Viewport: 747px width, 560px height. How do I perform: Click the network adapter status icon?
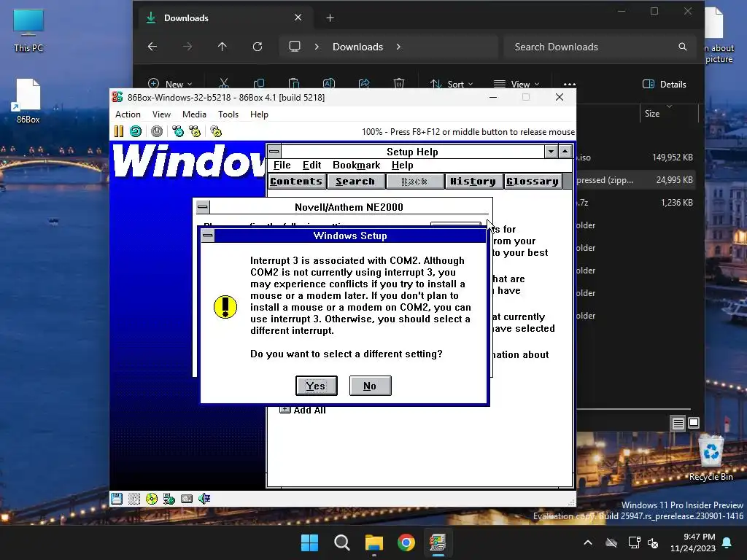(x=169, y=499)
